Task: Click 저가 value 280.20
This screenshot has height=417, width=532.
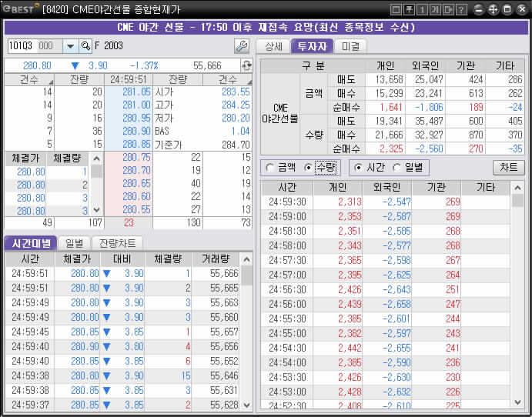Action: point(236,118)
